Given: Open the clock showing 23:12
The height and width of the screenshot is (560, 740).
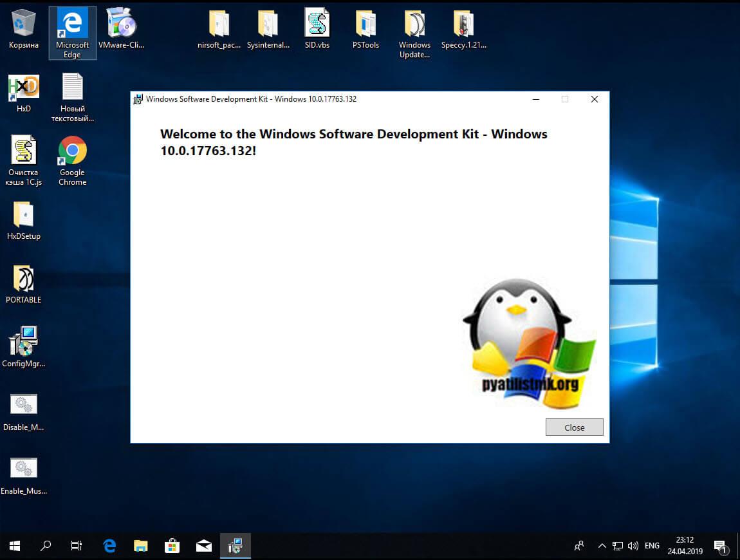Looking at the screenshot, I should tap(685, 546).
